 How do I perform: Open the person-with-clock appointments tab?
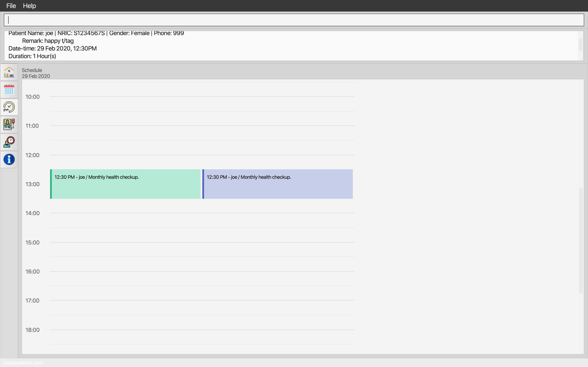tap(9, 142)
